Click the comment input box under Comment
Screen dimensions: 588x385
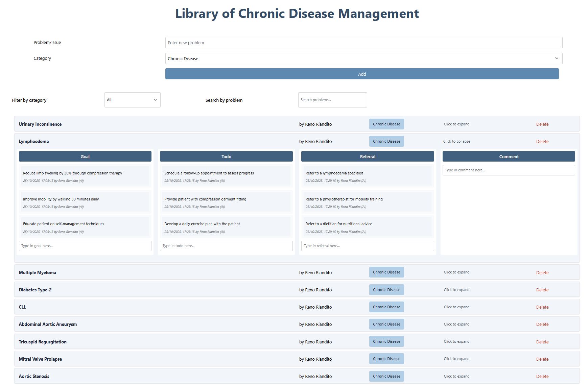pos(509,170)
